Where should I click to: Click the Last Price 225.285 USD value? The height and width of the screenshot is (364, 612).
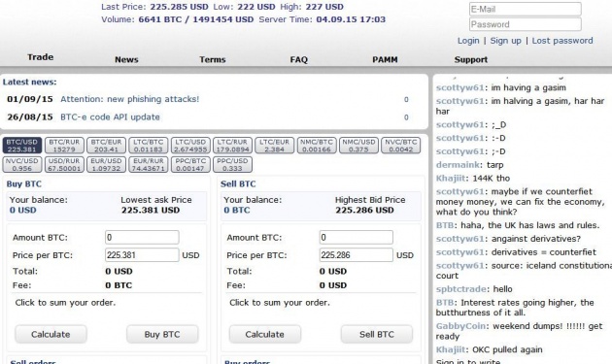click(179, 7)
